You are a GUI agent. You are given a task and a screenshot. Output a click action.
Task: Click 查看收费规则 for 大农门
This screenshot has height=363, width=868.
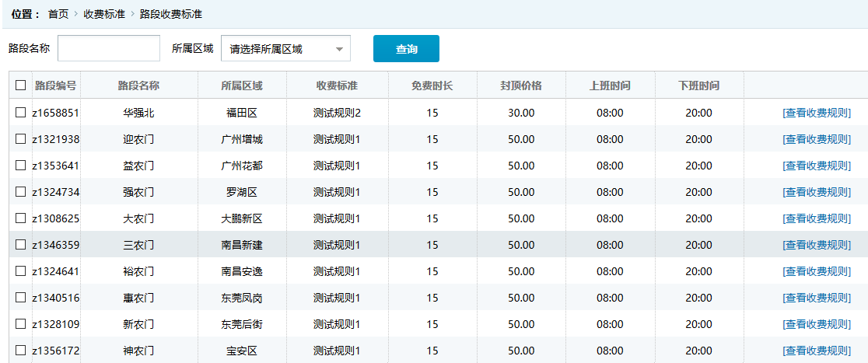pyautogui.click(x=817, y=218)
